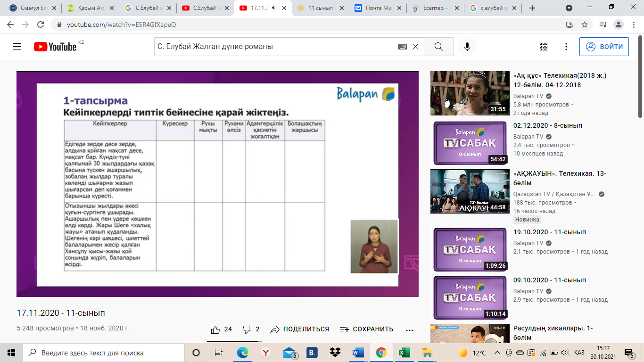Viewport: 644px width, 362px height.
Task: Switch the ҚАЗ keyboard language indicator
Action: tap(579, 353)
